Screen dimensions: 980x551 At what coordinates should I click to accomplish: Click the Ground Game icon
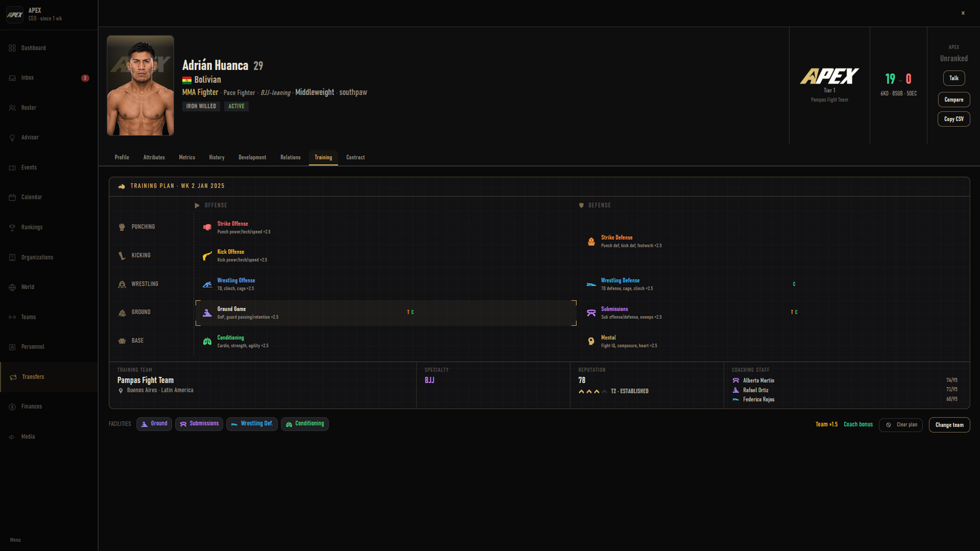click(x=208, y=313)
